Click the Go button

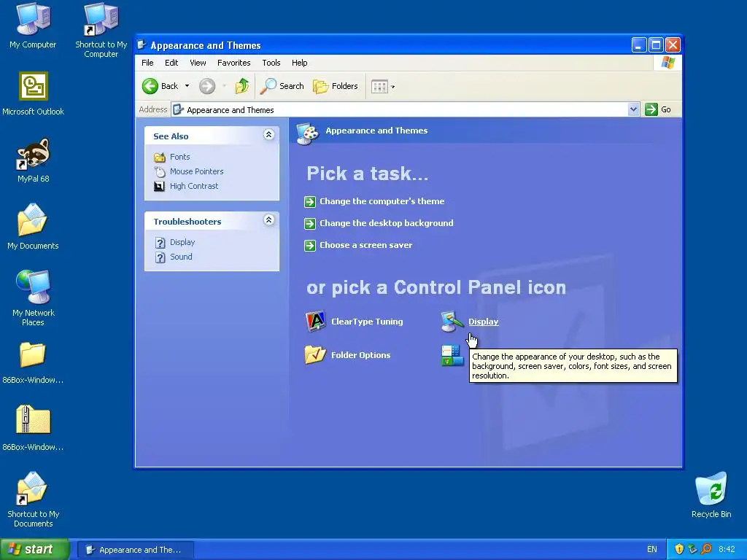(658, 109)
